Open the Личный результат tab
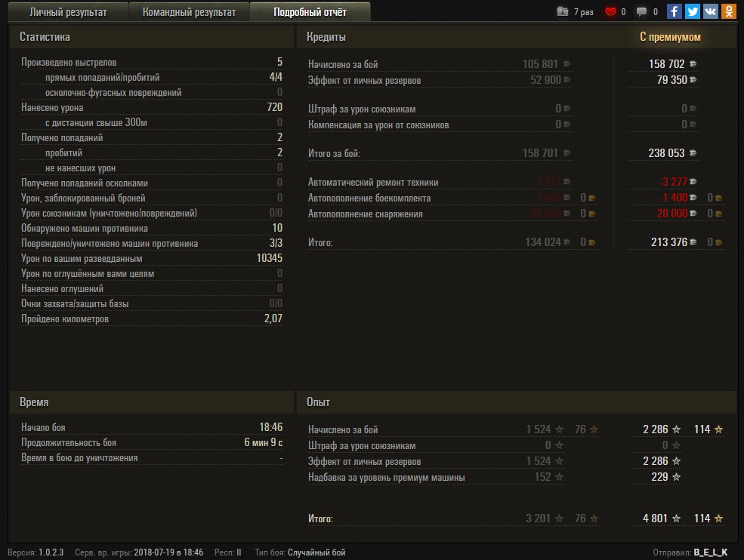The height and width of the screenshot is (560, 744). (x=68, y=12)
